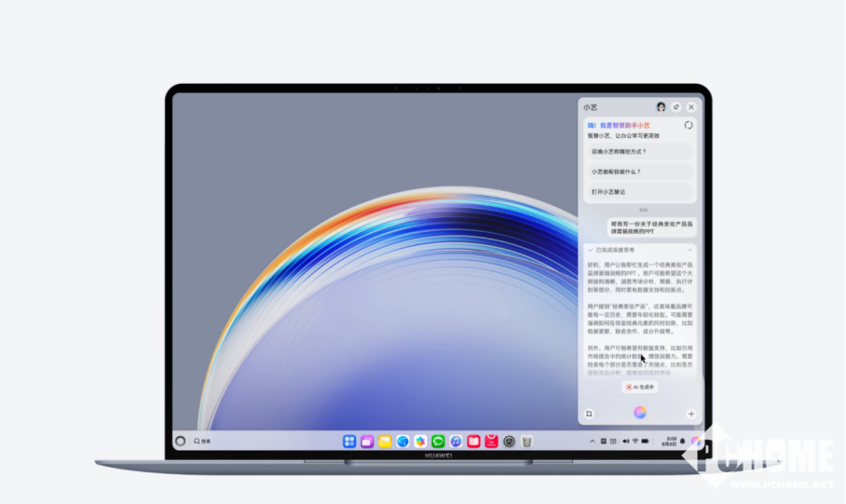This screenshot has height=504, width=846.
Task: Open the AppGallery store in dock
Action: tap(491, 442)
